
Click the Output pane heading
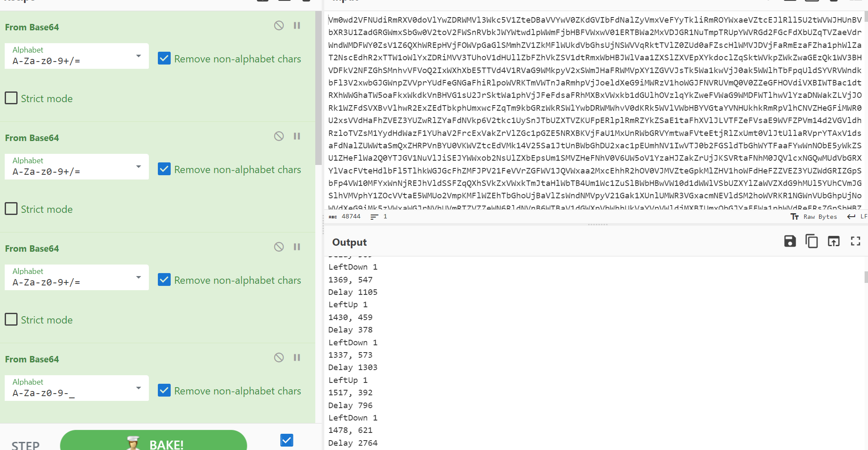point(350,242)
